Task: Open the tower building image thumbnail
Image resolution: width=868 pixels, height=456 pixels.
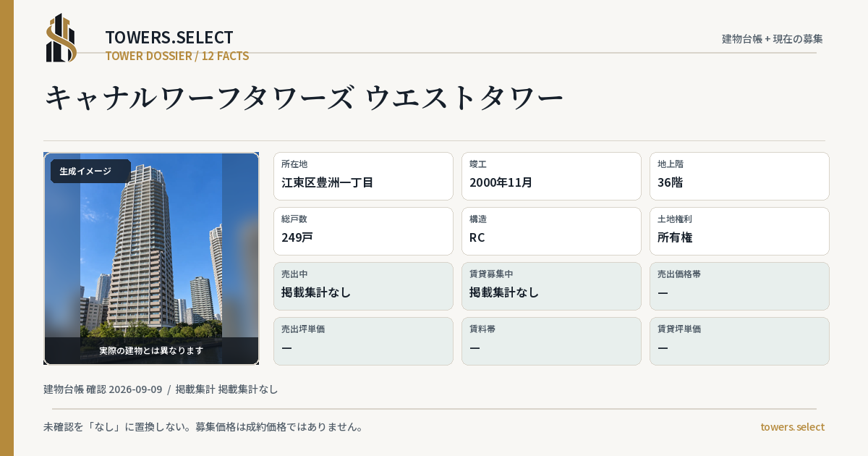Action: click(x=151, y=258)
